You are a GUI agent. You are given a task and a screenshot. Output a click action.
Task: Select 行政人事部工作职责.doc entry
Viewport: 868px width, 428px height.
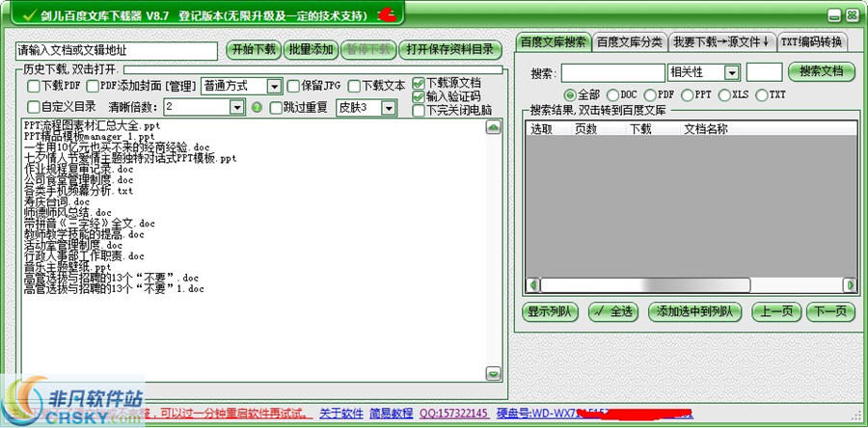click(x=84, y=256)
